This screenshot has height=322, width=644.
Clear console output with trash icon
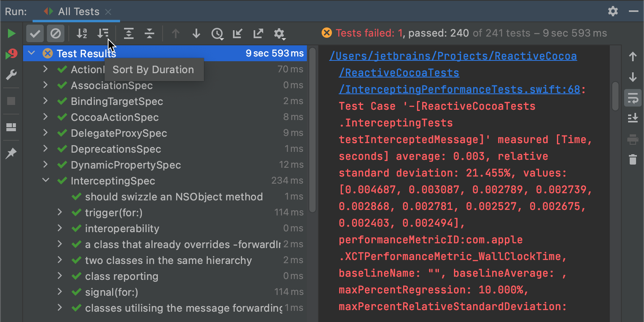632,159
